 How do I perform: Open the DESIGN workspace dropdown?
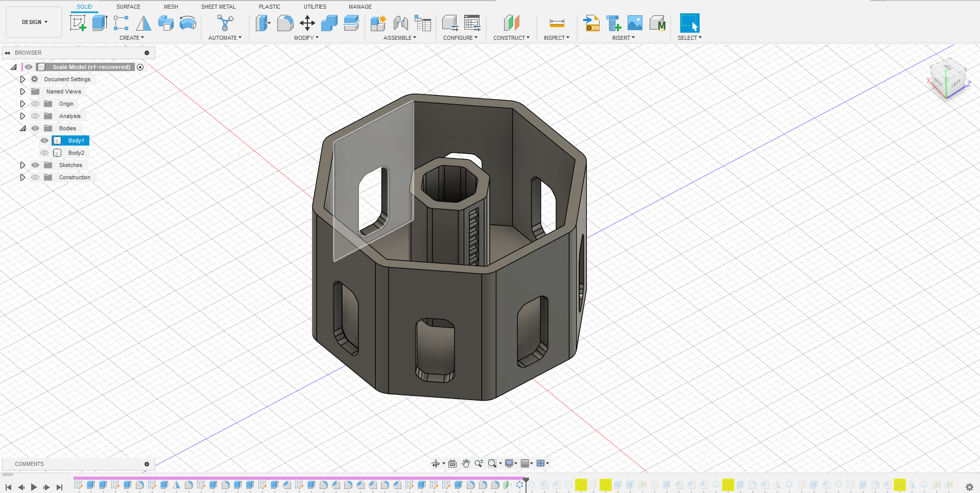pos(34,22)
